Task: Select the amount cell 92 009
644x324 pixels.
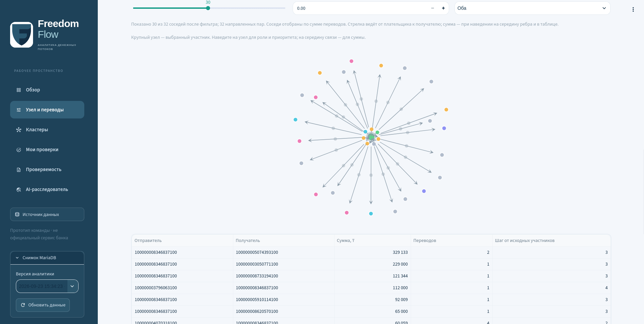Action: (372, 300)
